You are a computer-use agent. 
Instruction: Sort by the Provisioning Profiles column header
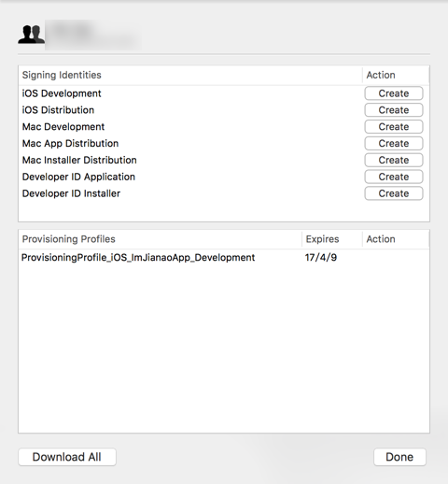point(160,239)
